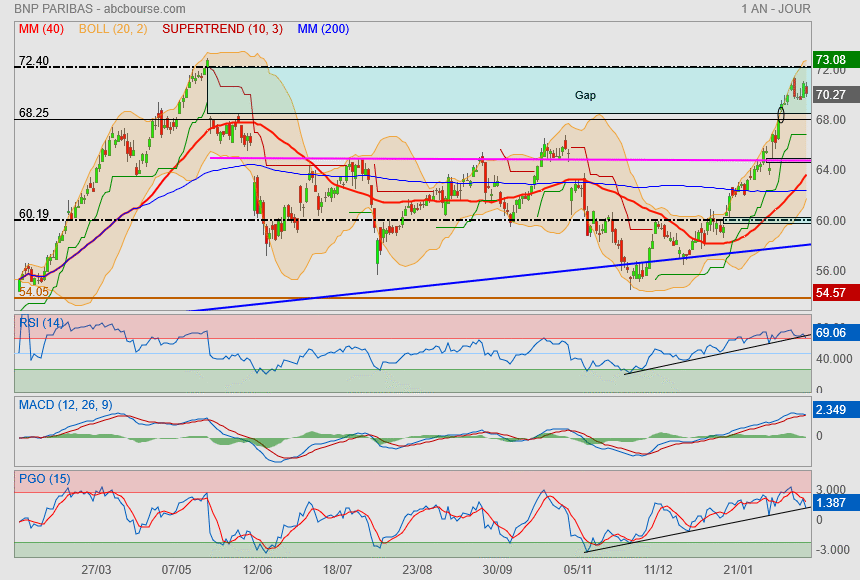The image size is (860, 580).
Task: Click the MACD value tag 2.349
Action: [832, 410]
